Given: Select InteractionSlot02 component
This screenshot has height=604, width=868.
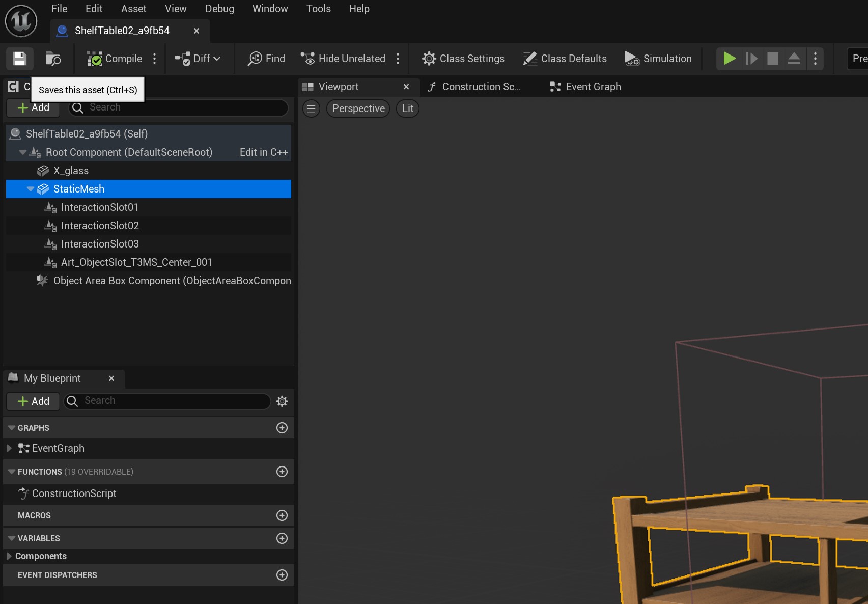Looking at the screenshot, I should coord(149,226).
